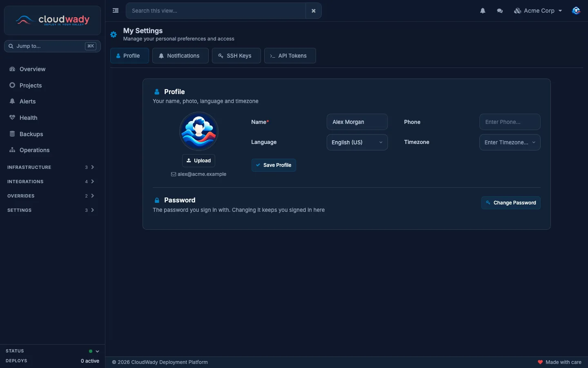Clear the search field with X
This screenshot has height=368, width=588.
(314, 11)
